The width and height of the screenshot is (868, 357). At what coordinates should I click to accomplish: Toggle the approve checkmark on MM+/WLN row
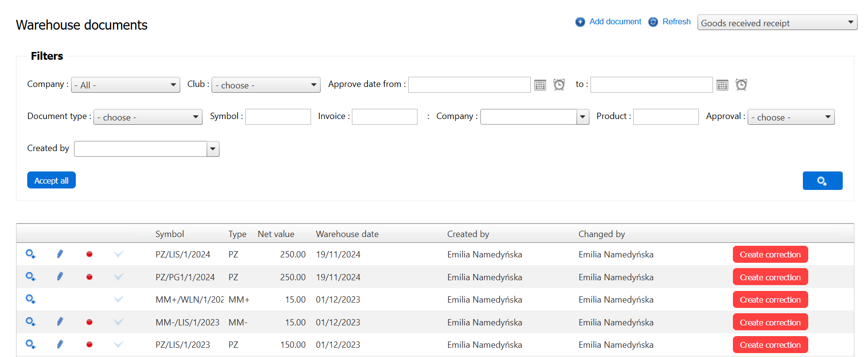click(x=118, y=299)
